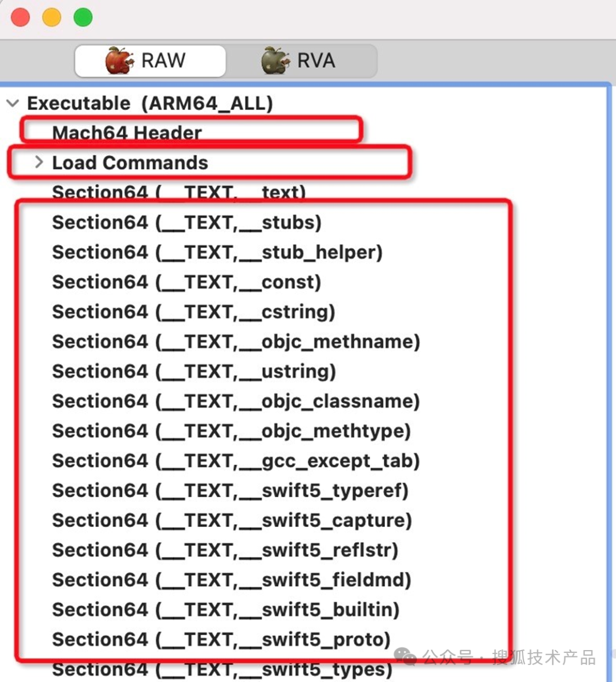This screenshot has width=616, height=682.
Task: Expand the Load Commands node
Action: [39, 163]
